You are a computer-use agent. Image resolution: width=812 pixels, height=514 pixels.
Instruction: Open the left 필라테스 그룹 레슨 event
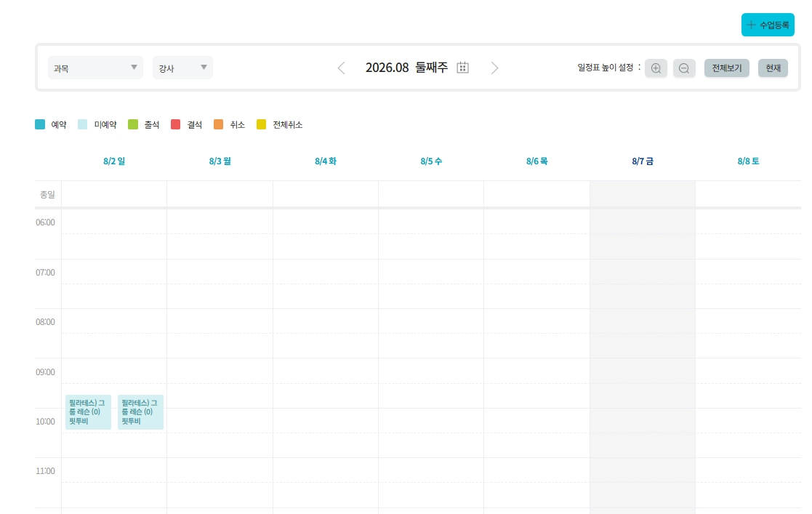[x=88, y=412]
